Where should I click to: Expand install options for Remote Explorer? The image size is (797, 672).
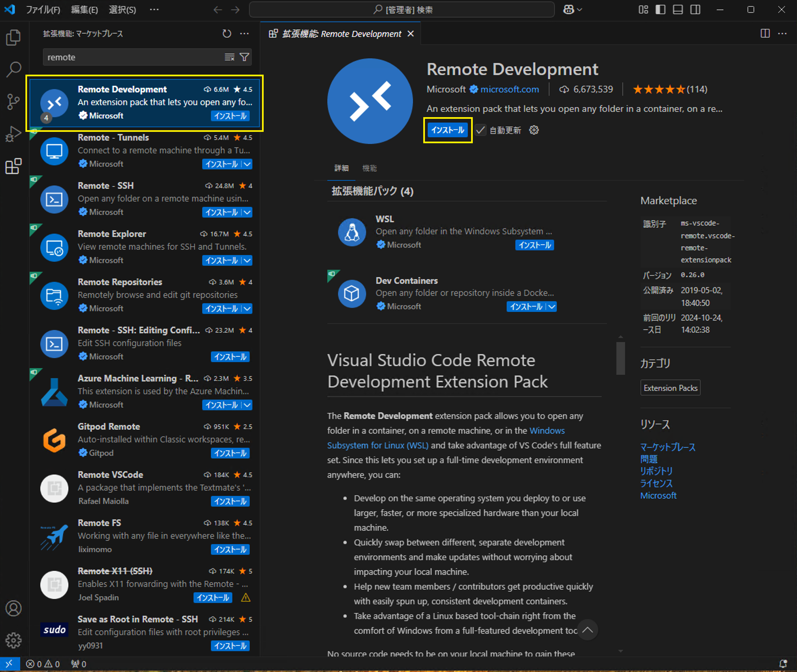247,261
